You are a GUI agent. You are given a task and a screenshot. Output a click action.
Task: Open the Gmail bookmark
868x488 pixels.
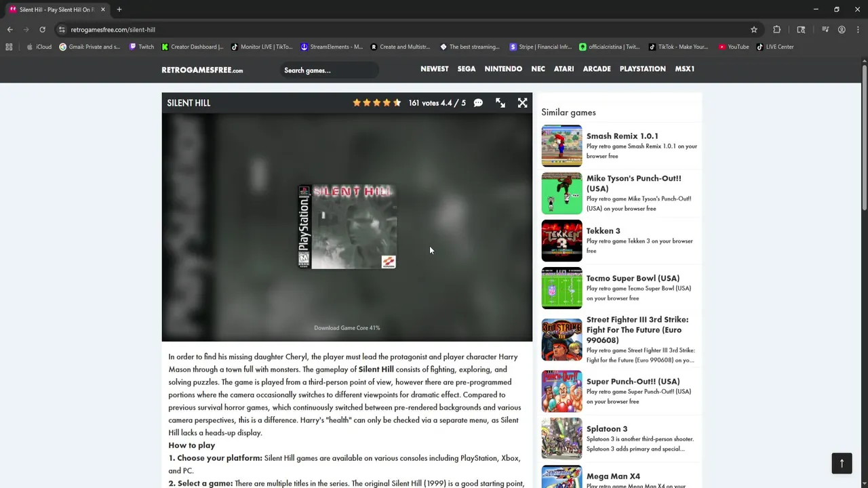click(90, 47)
